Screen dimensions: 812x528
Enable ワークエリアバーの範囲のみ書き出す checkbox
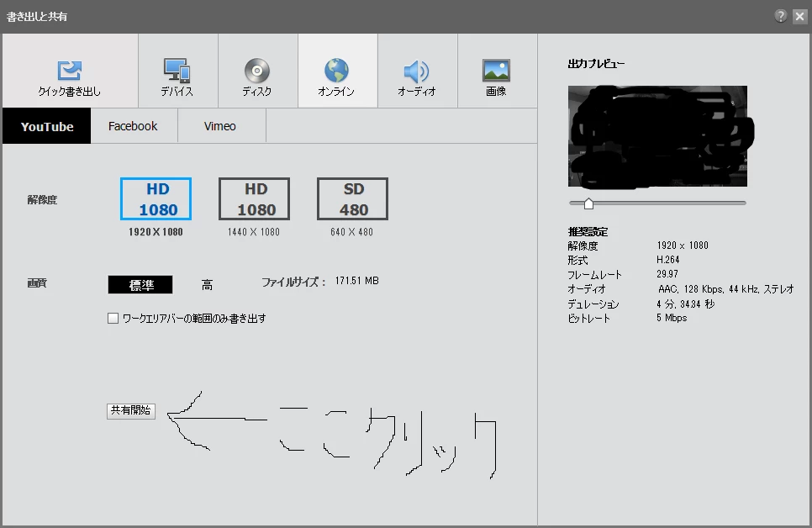[113, 318]
